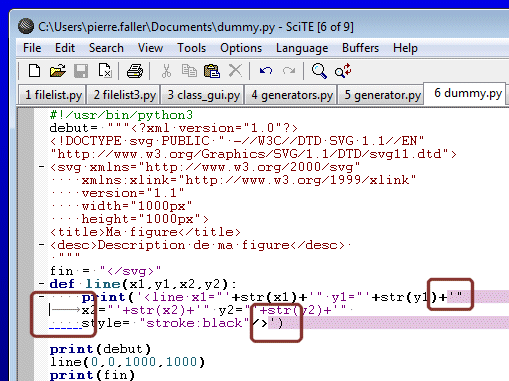
Task: Switch to the 1 filelist.py tab
Action: (53, 95)
